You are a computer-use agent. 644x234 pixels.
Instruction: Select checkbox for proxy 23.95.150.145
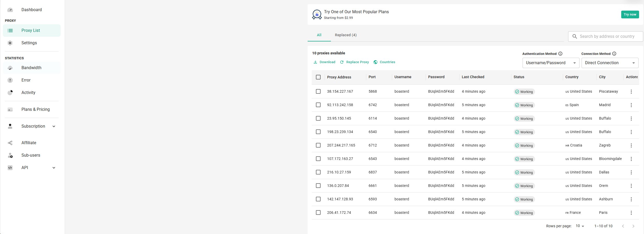318,118
